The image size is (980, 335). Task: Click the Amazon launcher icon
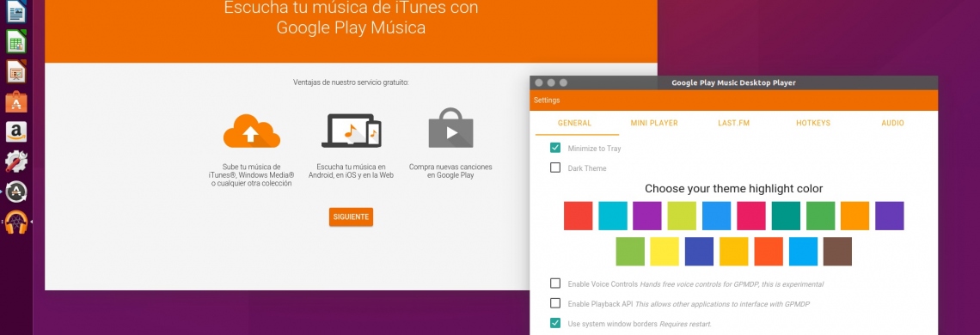point(15,131)
